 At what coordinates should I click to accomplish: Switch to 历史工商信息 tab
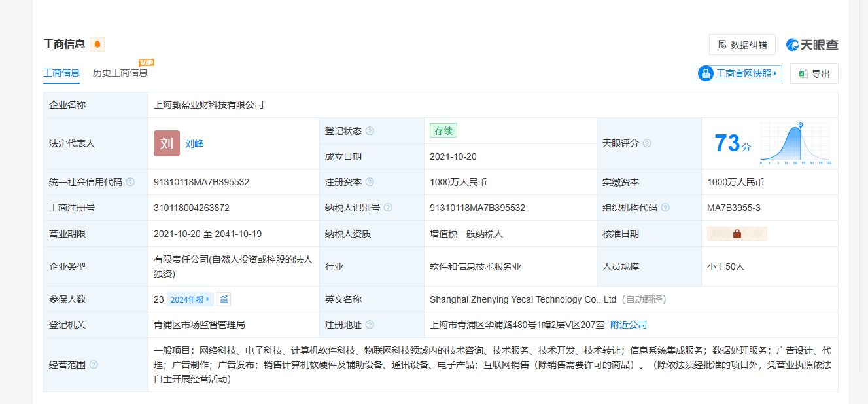click(x=120, y=73)
